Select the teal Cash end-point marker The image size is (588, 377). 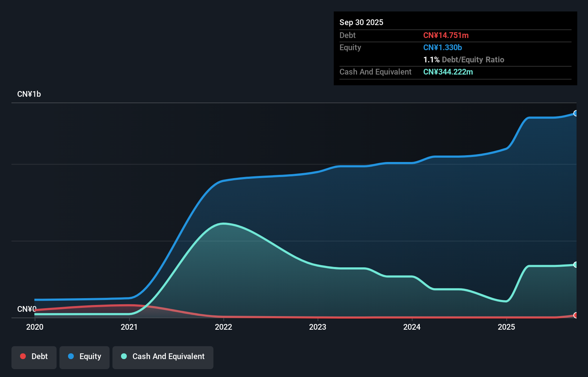(575, 264)
